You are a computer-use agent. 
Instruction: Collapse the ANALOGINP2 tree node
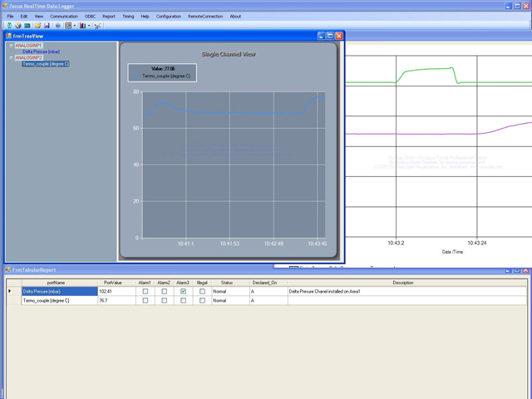tap(11, 57)
